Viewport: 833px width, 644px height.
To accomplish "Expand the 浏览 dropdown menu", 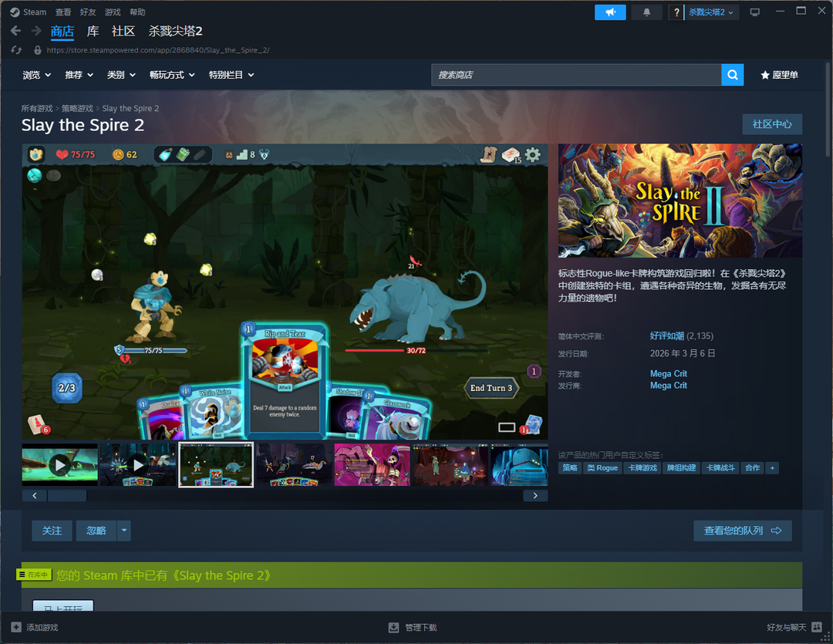I will 37,75.
